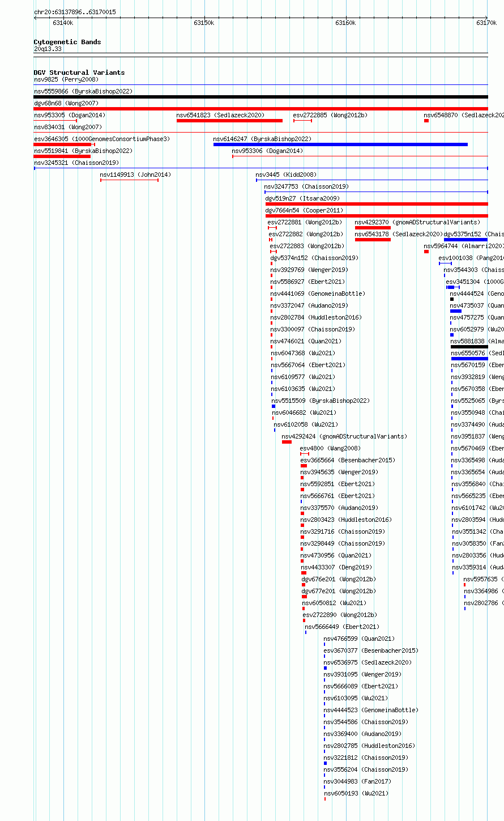Viewport: 504px width, 821px height.
Task: Click the esv2722885 (Wong2012b) label
Action: [330, 115]
